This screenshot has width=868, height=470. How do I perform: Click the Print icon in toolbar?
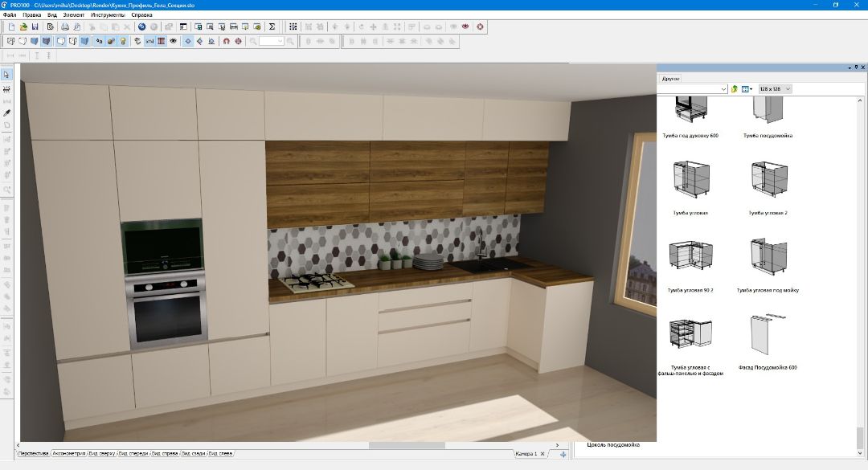point(65,27)
